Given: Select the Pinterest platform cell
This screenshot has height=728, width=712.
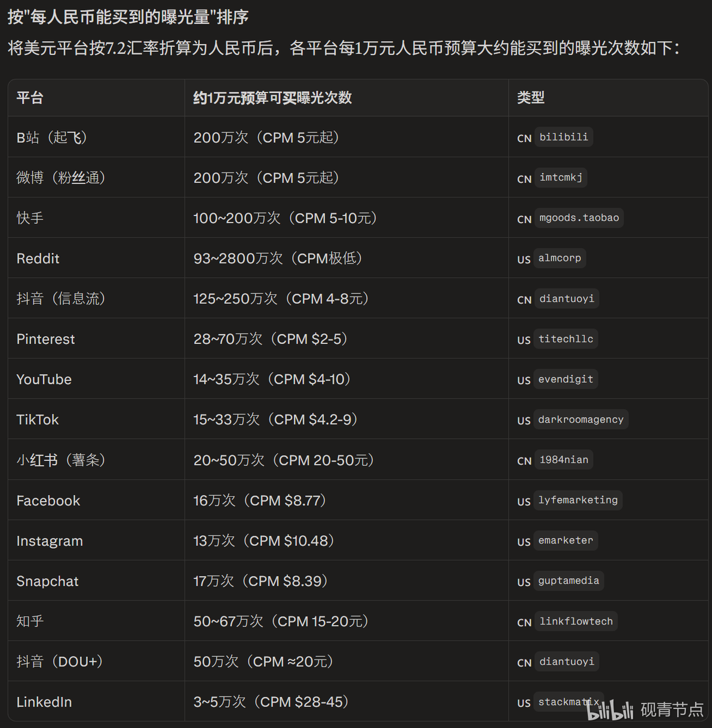Looking at the screenshot, I should 96,339.
